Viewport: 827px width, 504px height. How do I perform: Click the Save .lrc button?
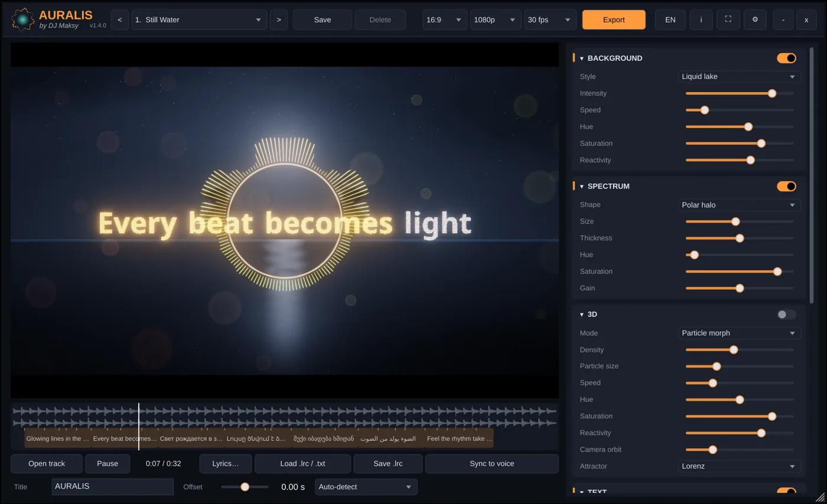tap(388, 463)
